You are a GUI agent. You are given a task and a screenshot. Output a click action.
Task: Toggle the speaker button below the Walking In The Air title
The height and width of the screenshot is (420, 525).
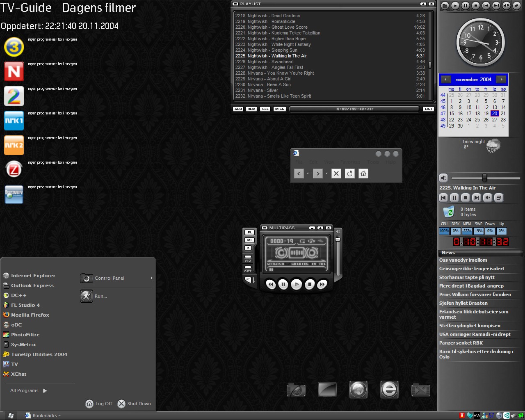pyautogui.click(x=488, y=198)
